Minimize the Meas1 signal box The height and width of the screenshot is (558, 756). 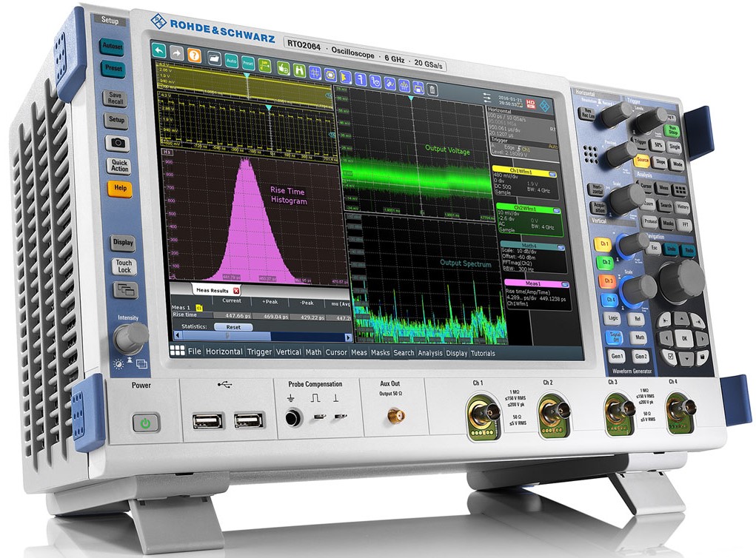click(x=564, y=285)
